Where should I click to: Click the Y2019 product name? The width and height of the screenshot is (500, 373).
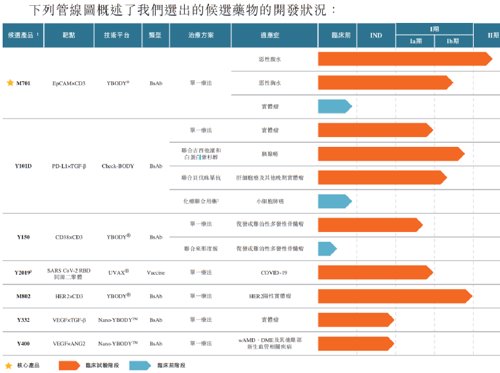[23, 273]
